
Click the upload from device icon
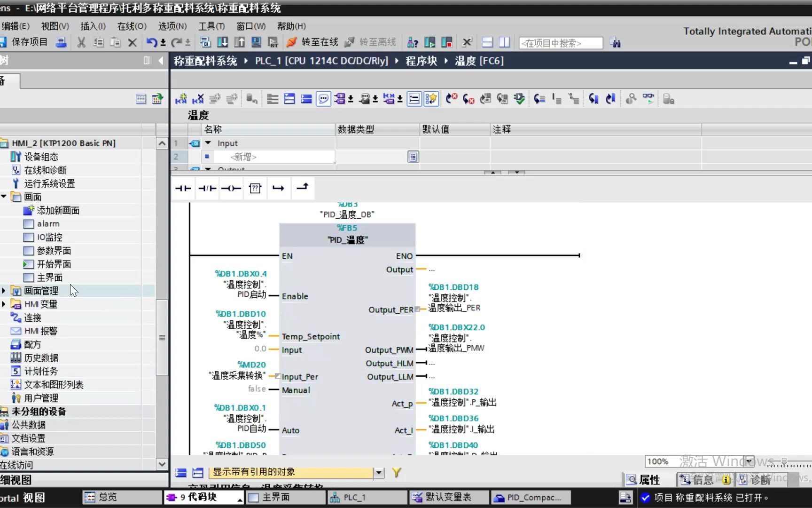(239, 42)
